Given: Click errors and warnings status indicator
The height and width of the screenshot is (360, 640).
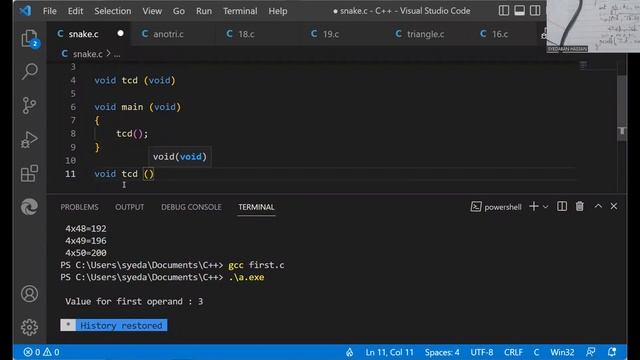Looking at the screenshot, I should point(41,352).
